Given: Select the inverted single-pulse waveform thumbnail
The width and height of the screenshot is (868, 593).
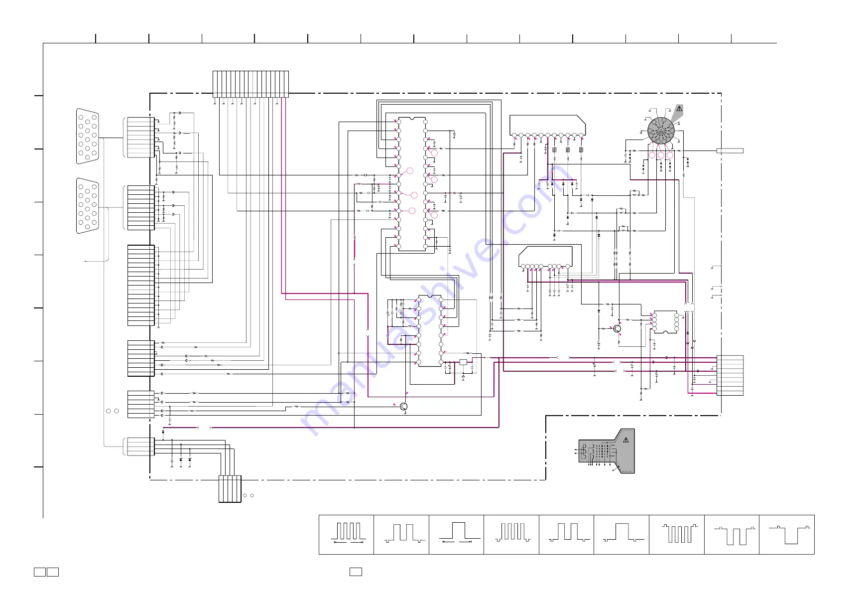Looking at the screenshot, I should (x=787, y=534).
